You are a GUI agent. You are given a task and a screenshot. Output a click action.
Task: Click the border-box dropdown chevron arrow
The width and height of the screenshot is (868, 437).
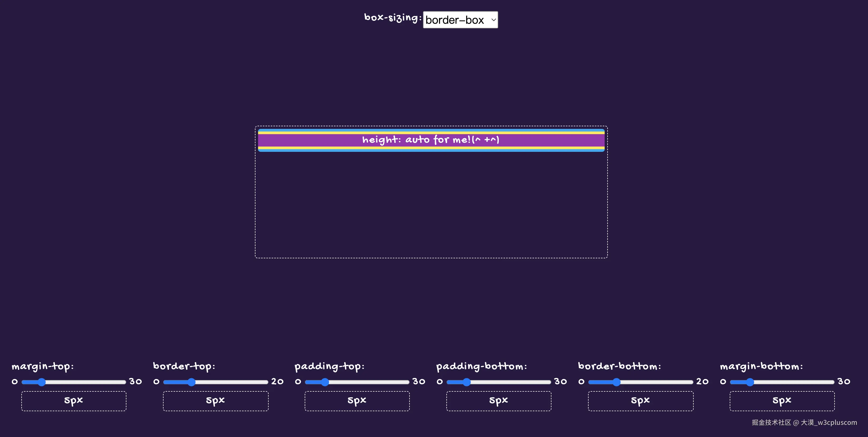pos(493,20)
